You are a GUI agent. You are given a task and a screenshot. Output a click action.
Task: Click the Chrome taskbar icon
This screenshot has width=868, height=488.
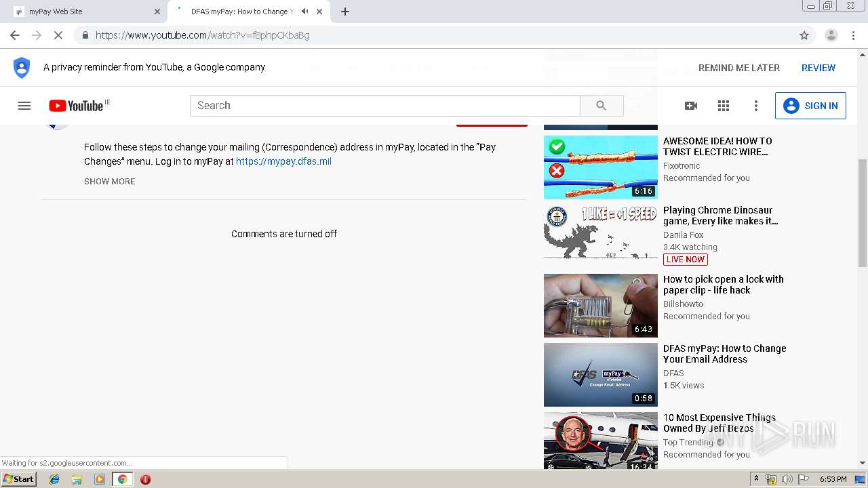pyautogui.click(x=123, y=479)
